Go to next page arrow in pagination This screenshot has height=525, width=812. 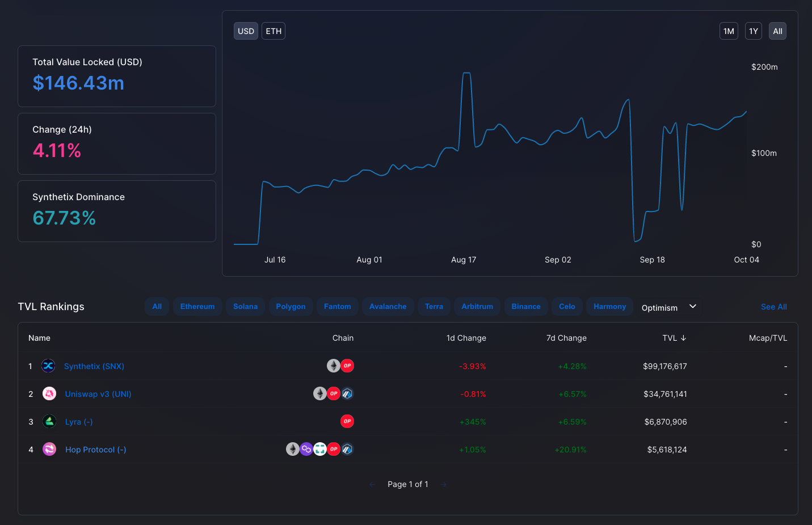tap(444, 484)
